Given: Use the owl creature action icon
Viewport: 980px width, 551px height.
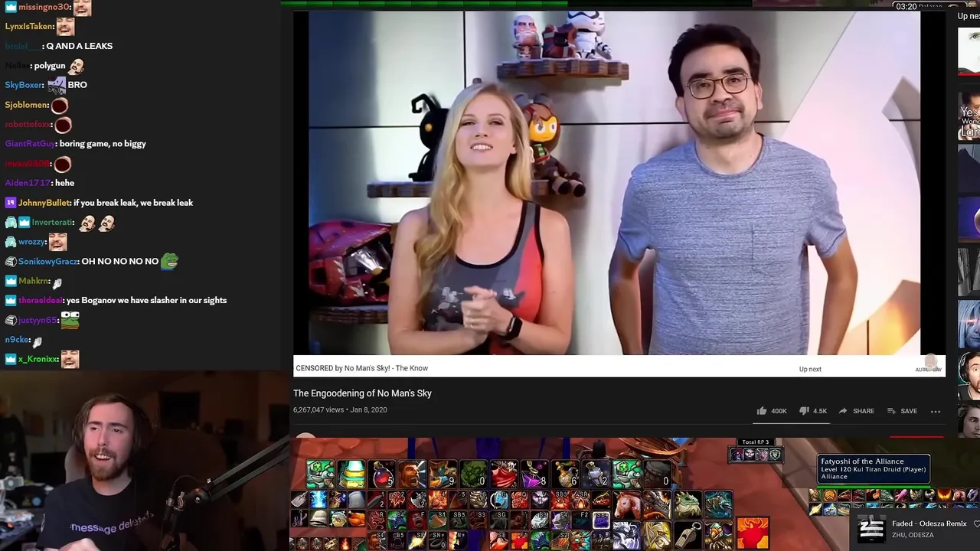Looking at the screenshot, I should pyautogui.click(x=718, y=535).
